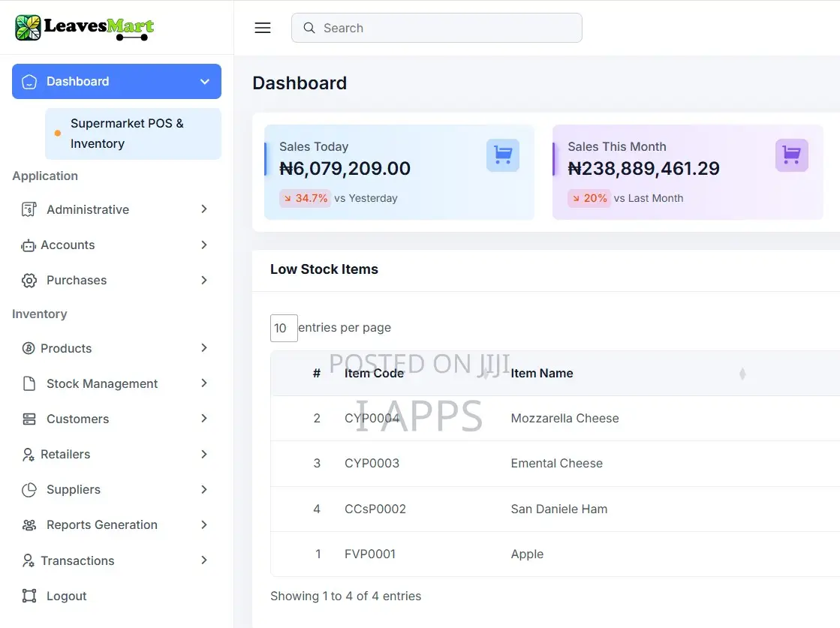
Task: Sort by the # column header
Action: (317, 374)
